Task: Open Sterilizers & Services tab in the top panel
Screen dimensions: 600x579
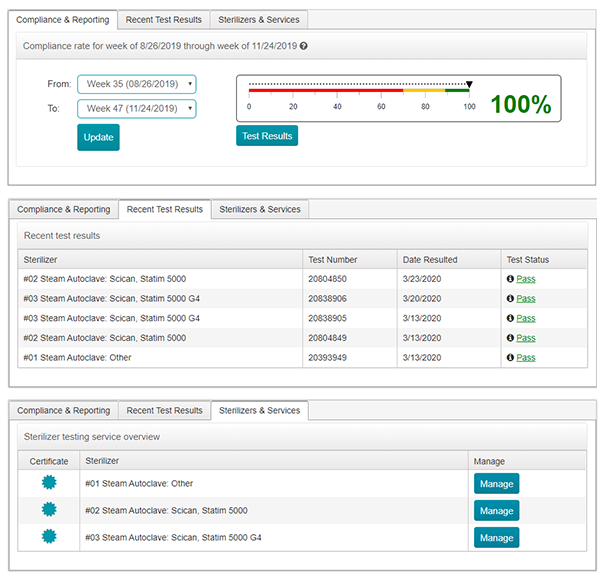Action: tap(259, 19)
